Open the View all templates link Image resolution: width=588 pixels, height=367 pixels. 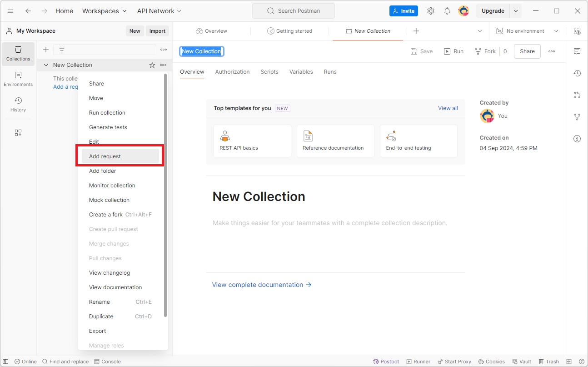coord(448,108)
